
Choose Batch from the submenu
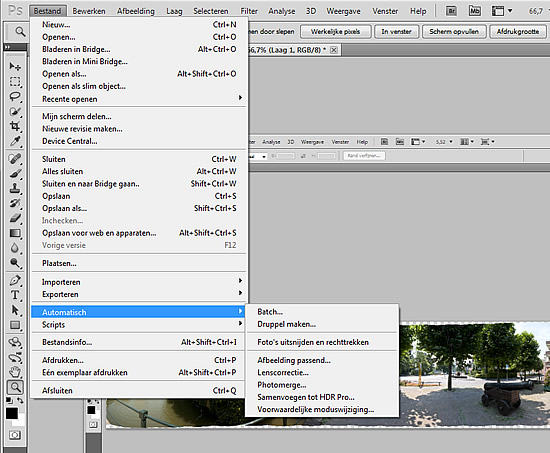(322, 312)
